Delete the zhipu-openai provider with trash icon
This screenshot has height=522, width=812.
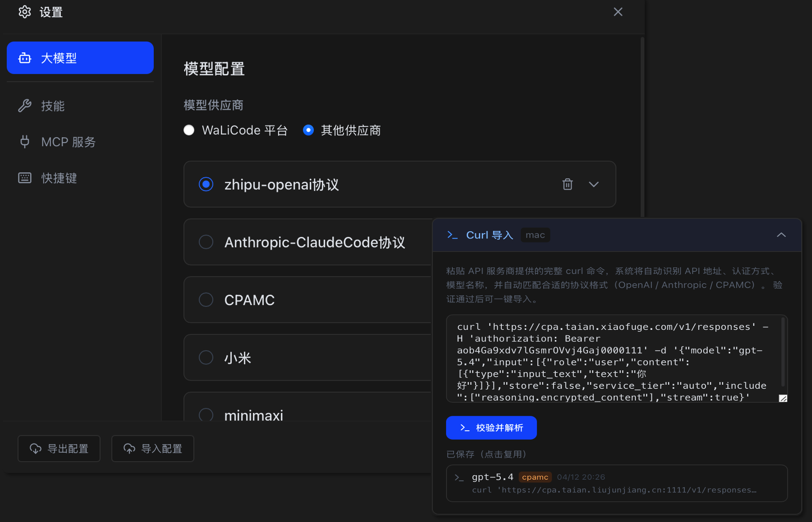point(567,184)
